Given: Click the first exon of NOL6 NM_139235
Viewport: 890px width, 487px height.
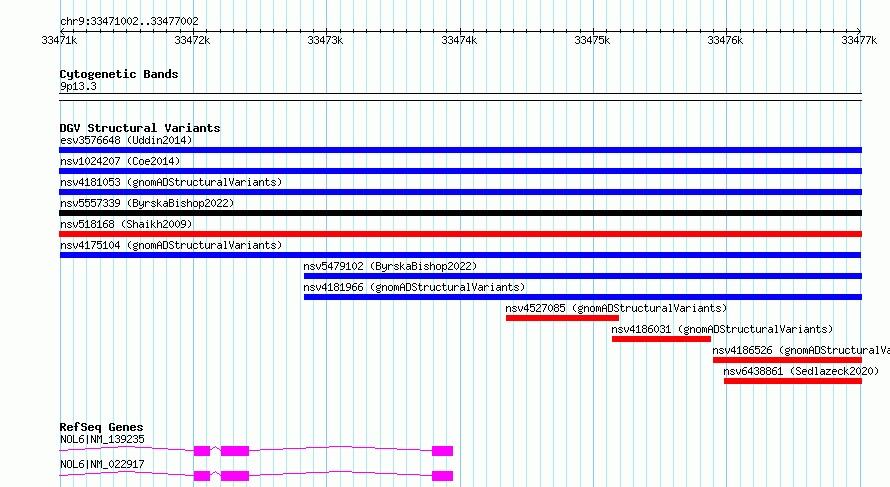Looking at the screenshot, I should point(202,451).
